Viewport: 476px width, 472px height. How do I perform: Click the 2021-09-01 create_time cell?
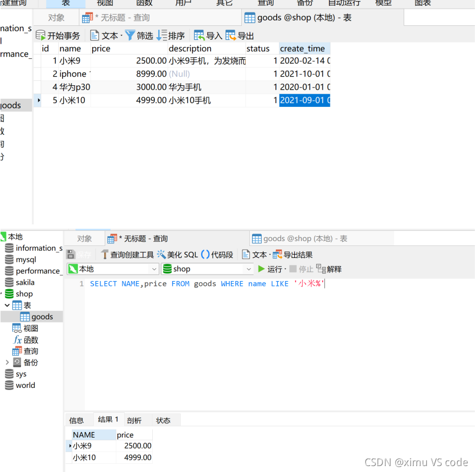click(304, 100)
